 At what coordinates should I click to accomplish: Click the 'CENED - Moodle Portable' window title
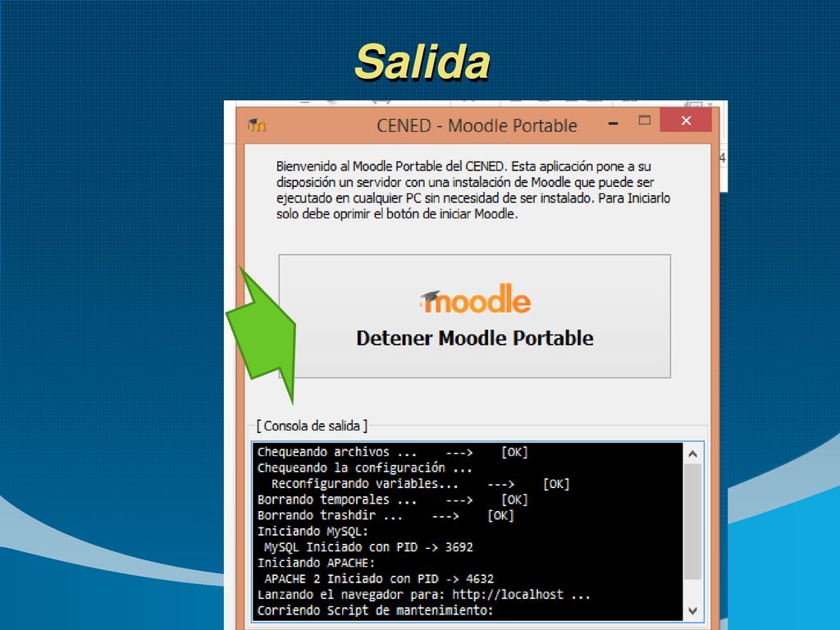click(477, 126)
